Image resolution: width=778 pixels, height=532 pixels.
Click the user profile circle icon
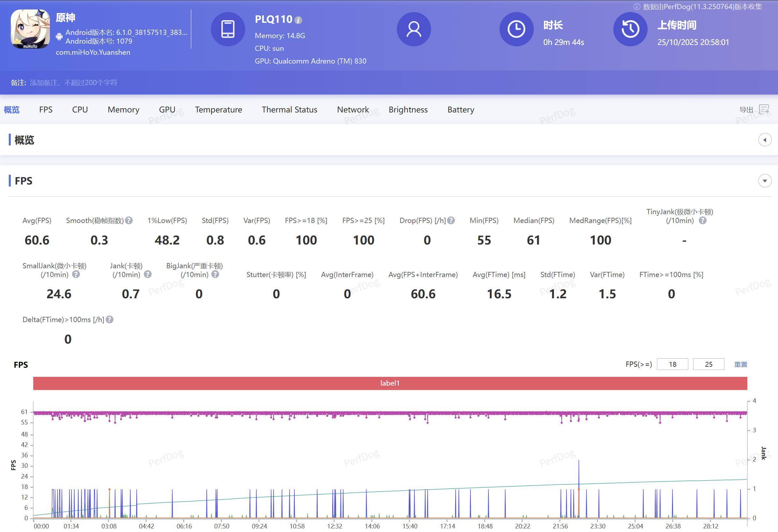click(x=413, y=29)
